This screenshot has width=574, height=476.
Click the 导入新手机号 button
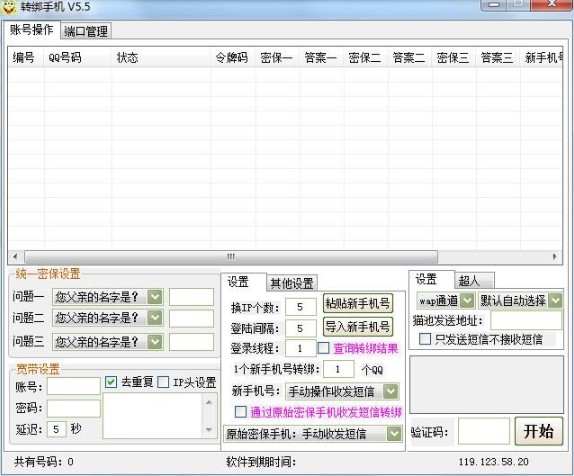(x=358, y=326)
